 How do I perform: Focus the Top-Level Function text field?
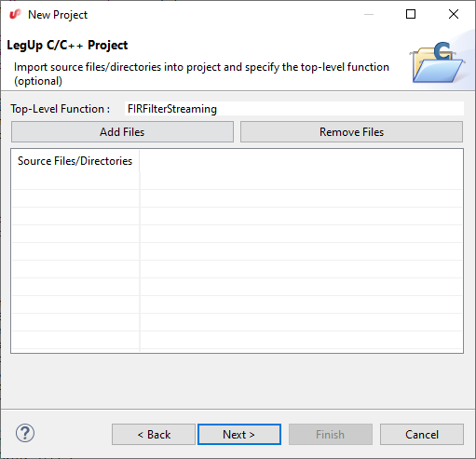click(x=294, y=109)
